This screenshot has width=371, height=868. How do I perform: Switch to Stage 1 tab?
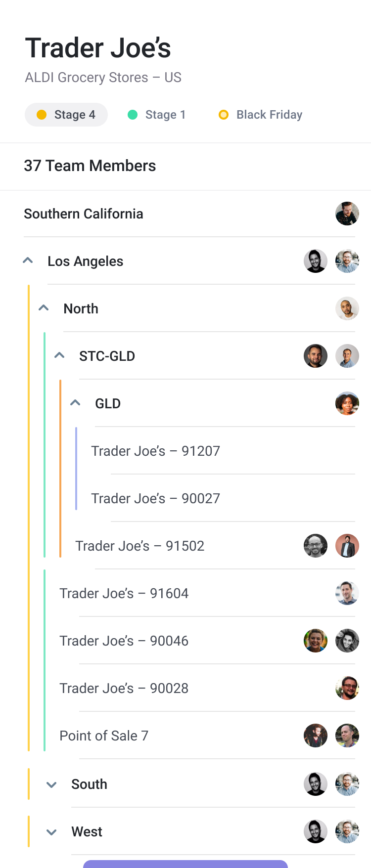pos(157,115)
